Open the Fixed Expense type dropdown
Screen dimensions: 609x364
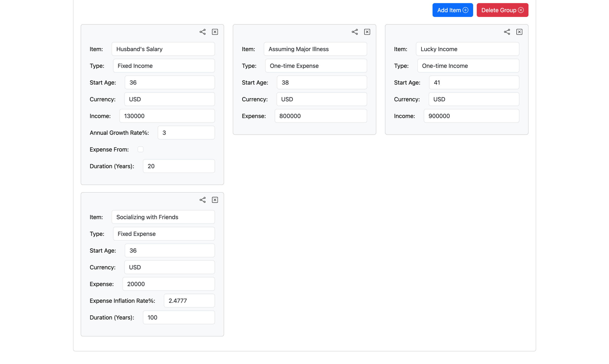pyautogui.click(x=164, y=234)
